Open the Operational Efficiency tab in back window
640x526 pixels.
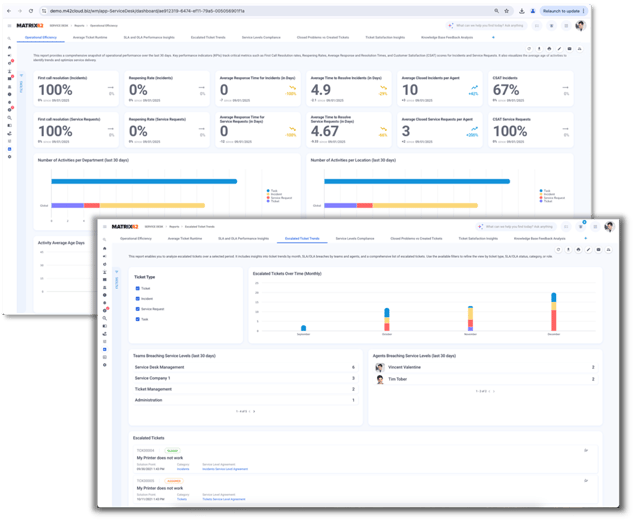[x=41, y=37]
